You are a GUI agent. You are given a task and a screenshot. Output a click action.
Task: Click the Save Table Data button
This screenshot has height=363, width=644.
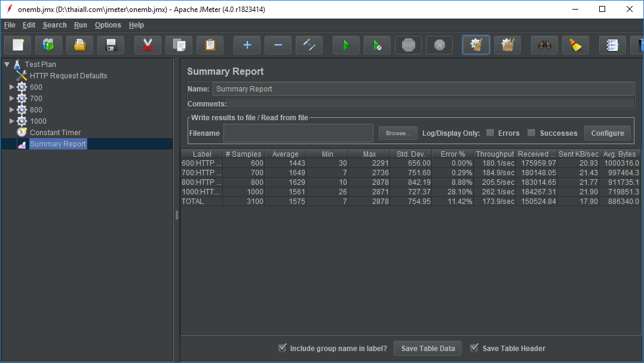tap(428, 349)
